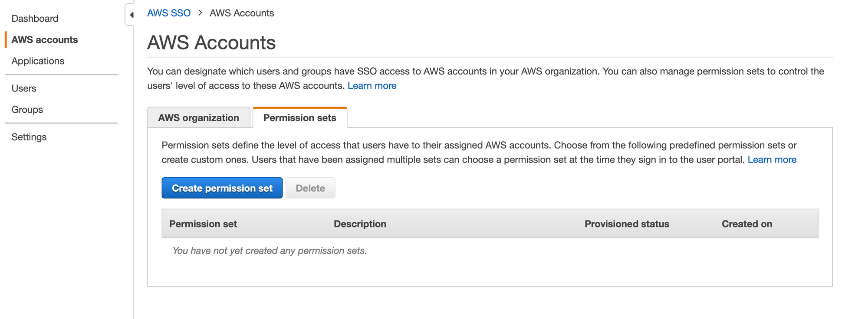Select the Permission sets tab
Screen dimensions: 868x319
click(x=300, y=117)
